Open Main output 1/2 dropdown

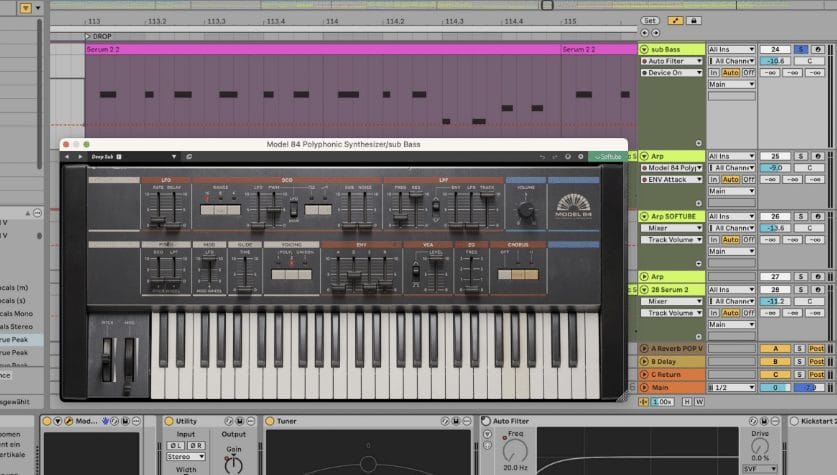[731, 387]
